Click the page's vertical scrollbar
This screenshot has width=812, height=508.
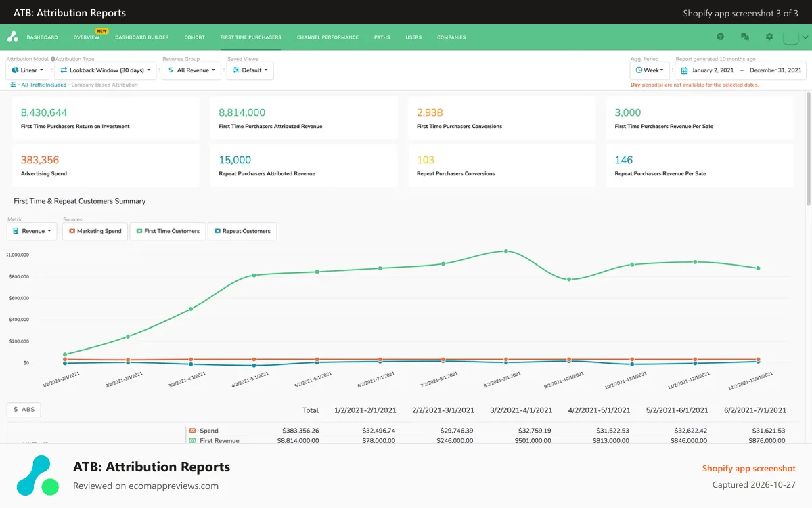click(809, 149)
